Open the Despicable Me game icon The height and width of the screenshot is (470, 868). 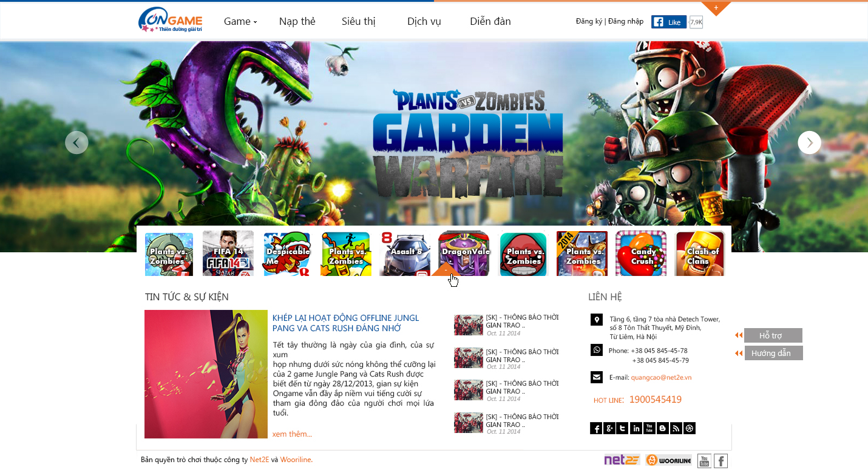(x=287, y=253)
